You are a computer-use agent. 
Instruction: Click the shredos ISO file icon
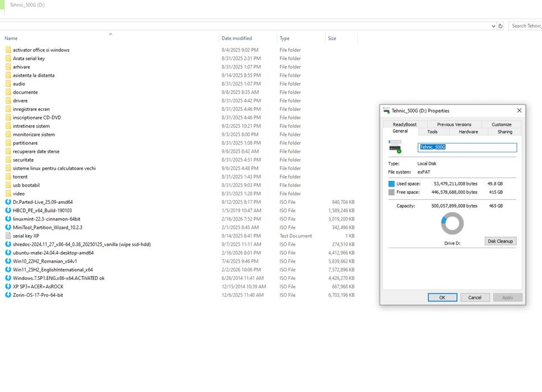8,244
